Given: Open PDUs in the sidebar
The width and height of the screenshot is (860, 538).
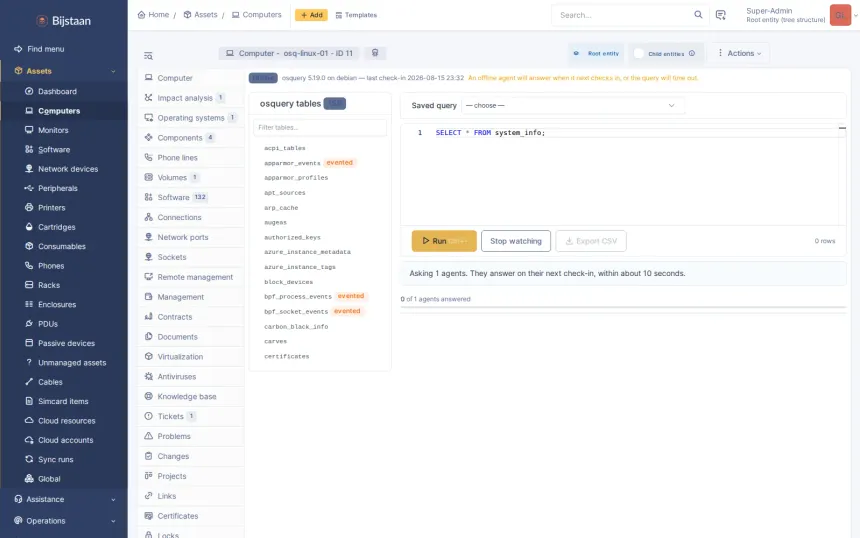Looking at the screenshot, I should click(x=48, y=324).
